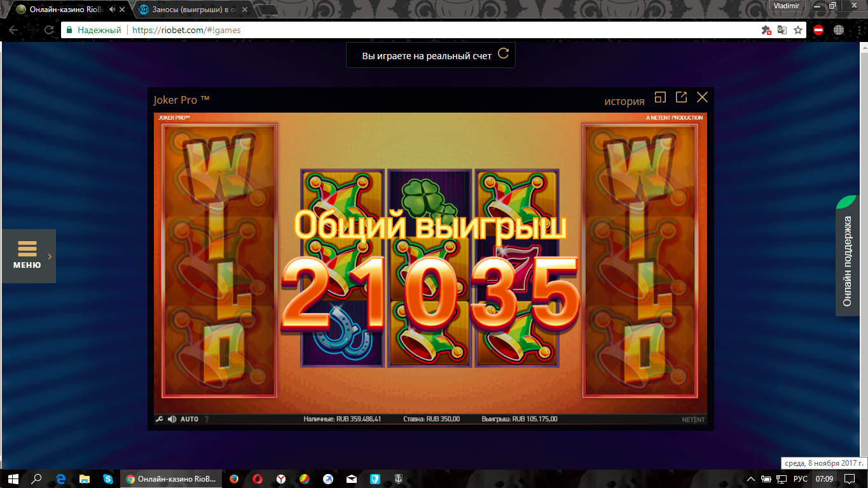Viewport: 868px width, 488px height.
Task: Open the Vladimir profile switcher
Action: tap(787, 5)
